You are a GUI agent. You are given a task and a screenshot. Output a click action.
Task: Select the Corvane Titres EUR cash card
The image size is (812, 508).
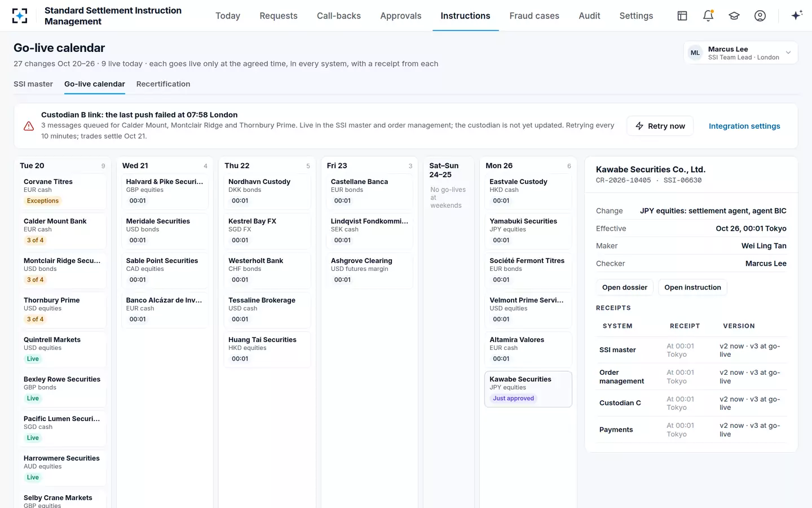(x=63, y=191)
